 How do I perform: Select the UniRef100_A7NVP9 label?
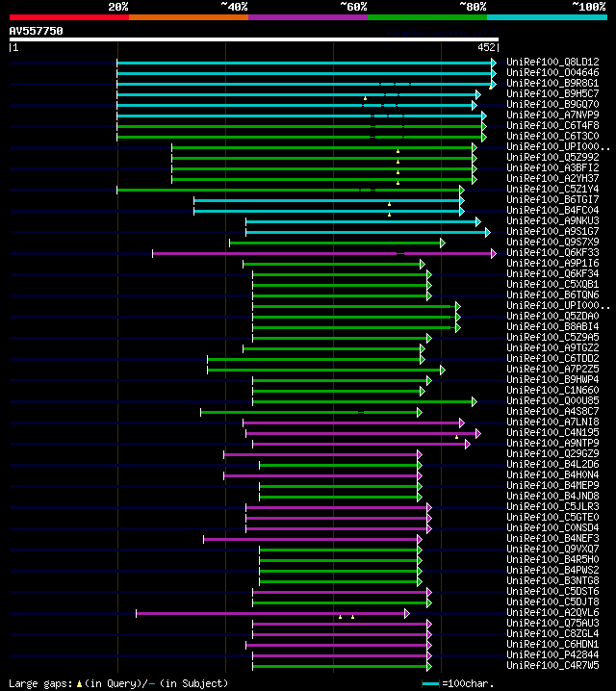click(x=552, y=115)
